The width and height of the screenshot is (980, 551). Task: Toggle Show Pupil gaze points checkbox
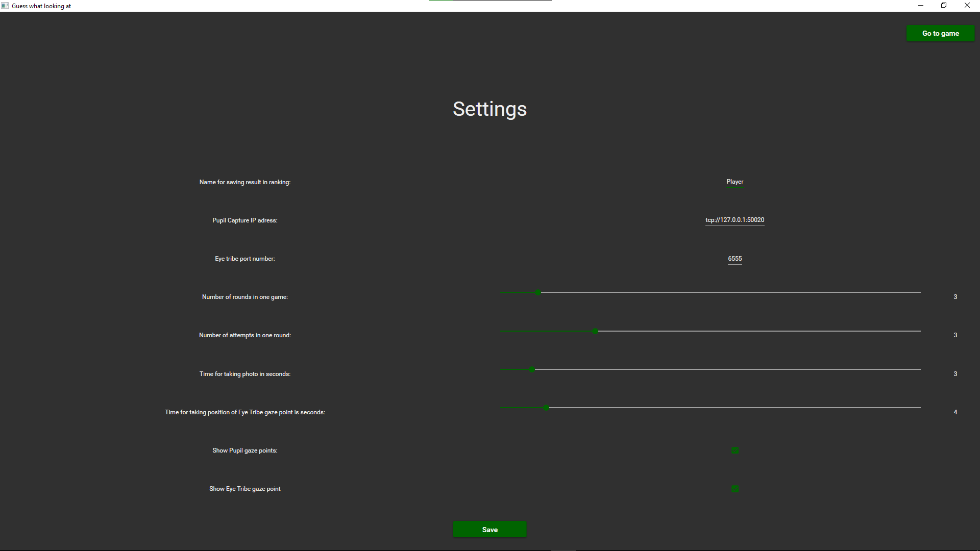(735, 450)
